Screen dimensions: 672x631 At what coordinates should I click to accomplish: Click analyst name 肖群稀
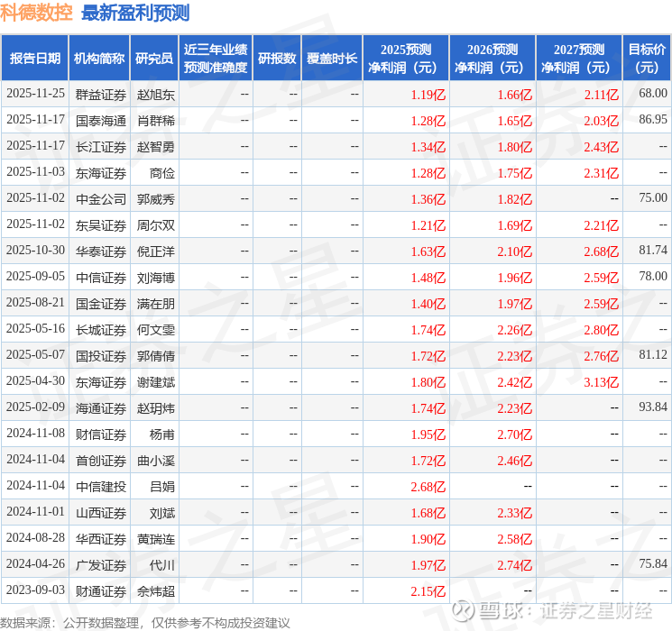coord(155,121)
